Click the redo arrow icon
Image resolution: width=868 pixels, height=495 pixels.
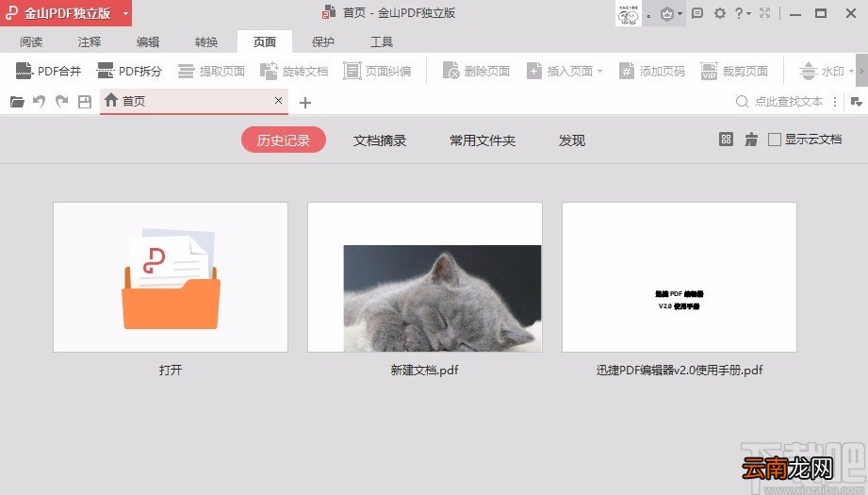[61, 101]
